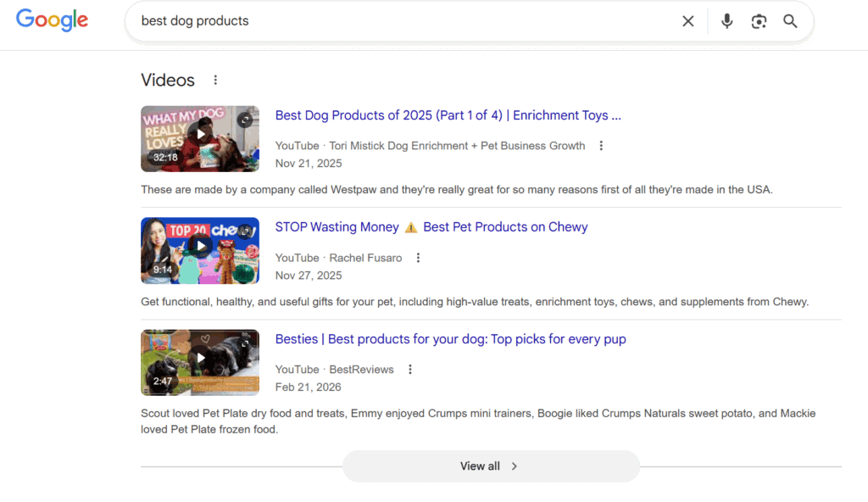Open 'Best Dog Products of 2025' link
This screenshot has width=868, height=502.
[x=448, y=115]
